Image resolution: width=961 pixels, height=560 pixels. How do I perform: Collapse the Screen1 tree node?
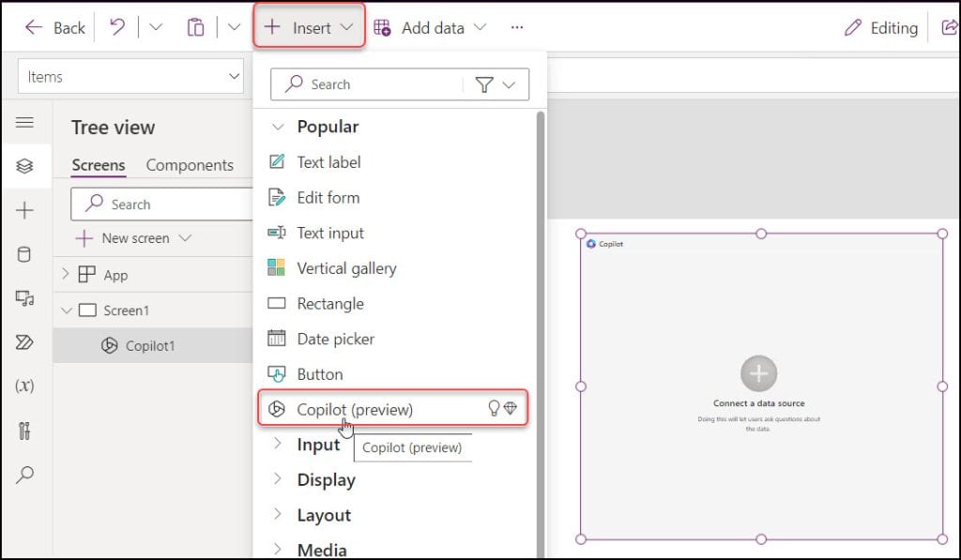pyautogui.click(x=66, y=310)
